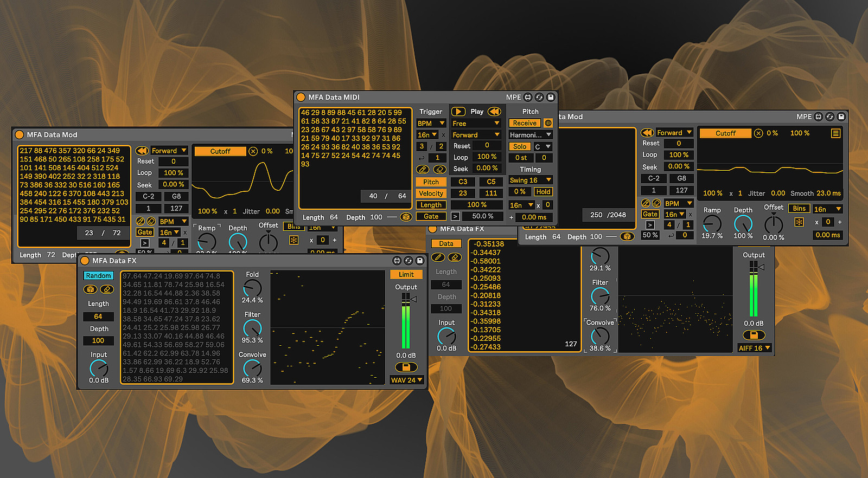Click the Receive button under Pitch
The width and height of the screenshot is (868, 478).
click(525, 124)
